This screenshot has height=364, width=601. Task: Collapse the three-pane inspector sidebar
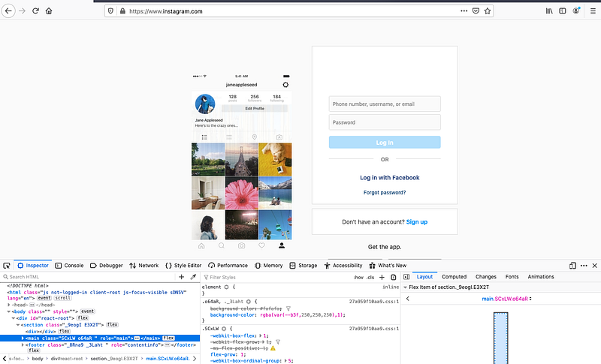point(406,277)
